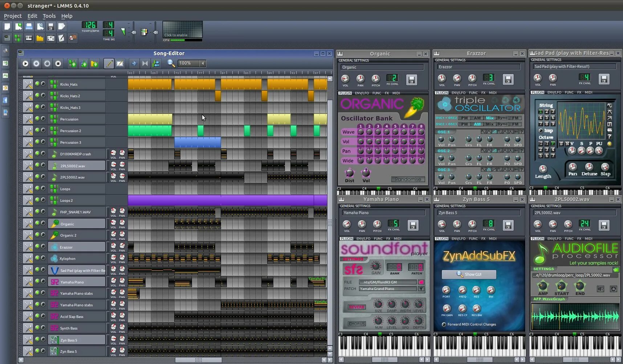Open the instrument plugins sidebar tab
The width and height of the screenshot is (623, 364).
pyautogui.click(x=5, y=51)
